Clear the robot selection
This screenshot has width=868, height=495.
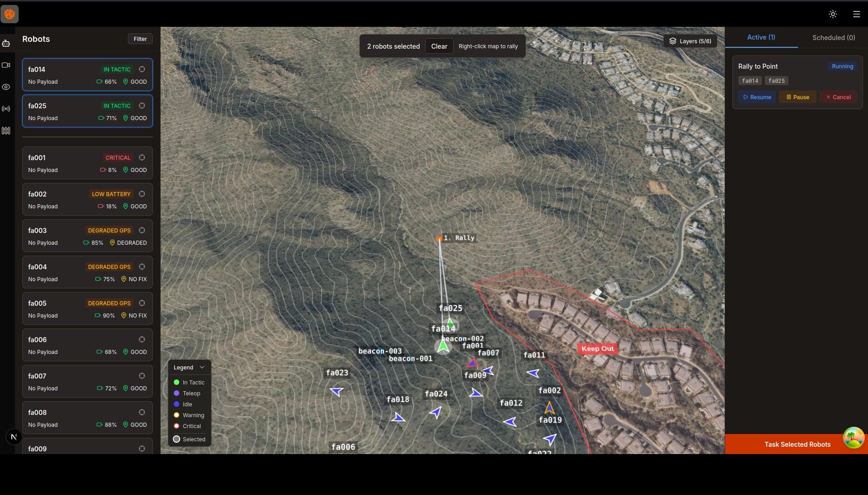(439, 46)
